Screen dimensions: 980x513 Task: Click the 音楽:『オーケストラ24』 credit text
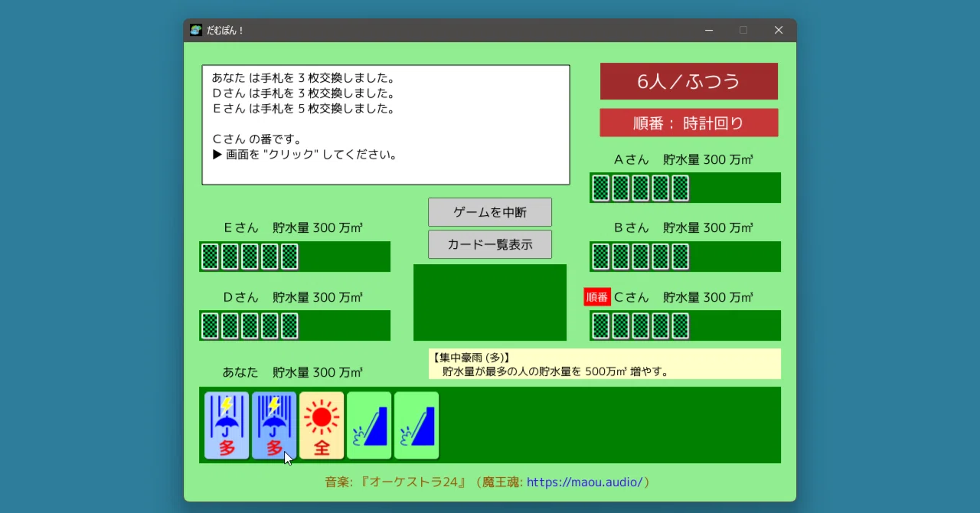click(x=396, y=482)
